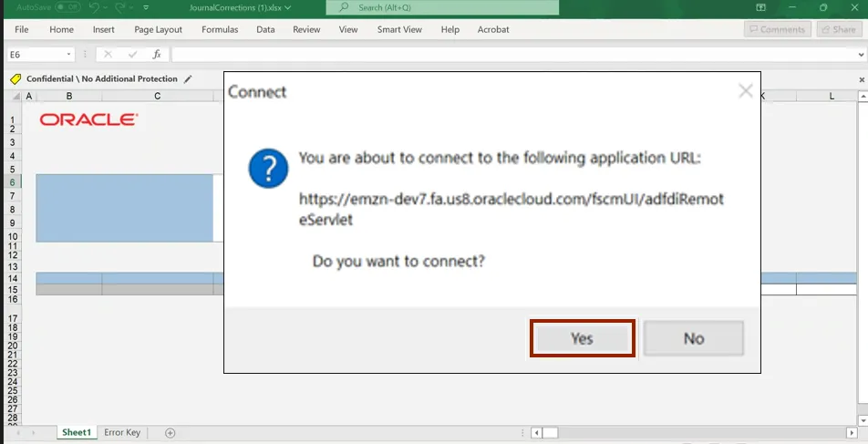Toggle the AutoSave switch
This screenshot has height=444, width=868.
coord(68,7)
